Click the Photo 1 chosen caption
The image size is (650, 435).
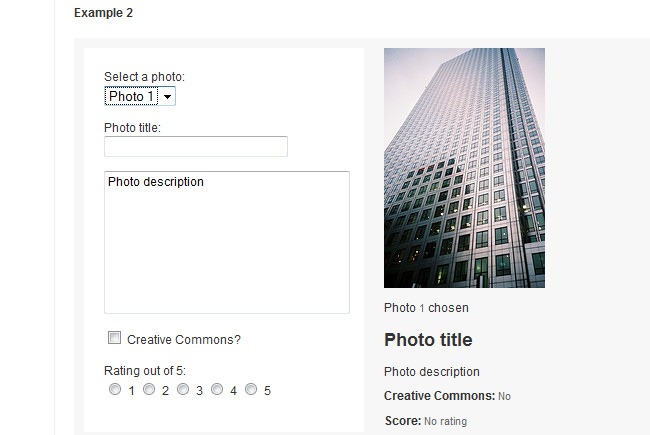(x=426, y=308)
